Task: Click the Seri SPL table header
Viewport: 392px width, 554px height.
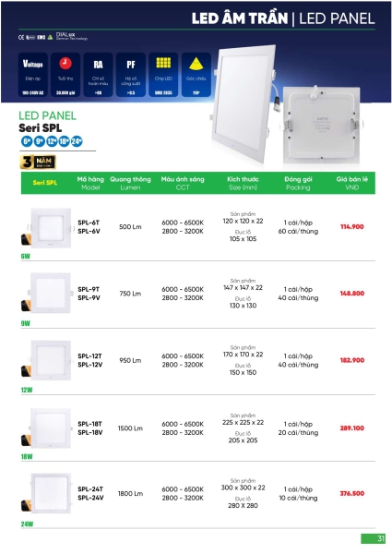Action: pyautogui.click(x=45, y=183)
